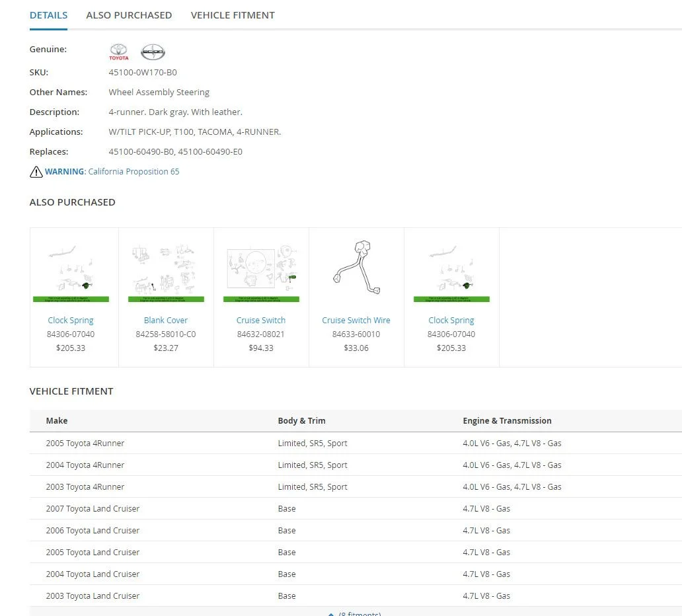The image size is (682, 616).
Task: Click the Body & Trim column header
Action: coord(301,420)
